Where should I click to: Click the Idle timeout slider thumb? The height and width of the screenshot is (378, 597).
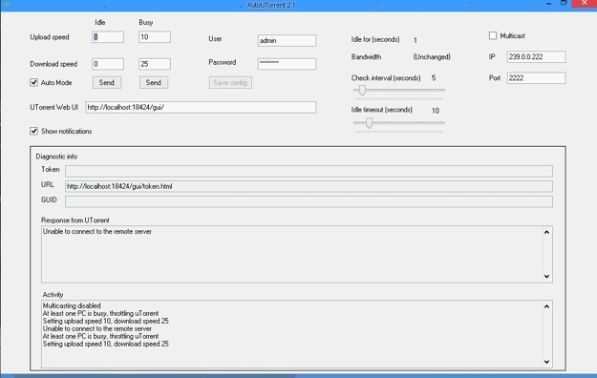[x=369, y=123]
